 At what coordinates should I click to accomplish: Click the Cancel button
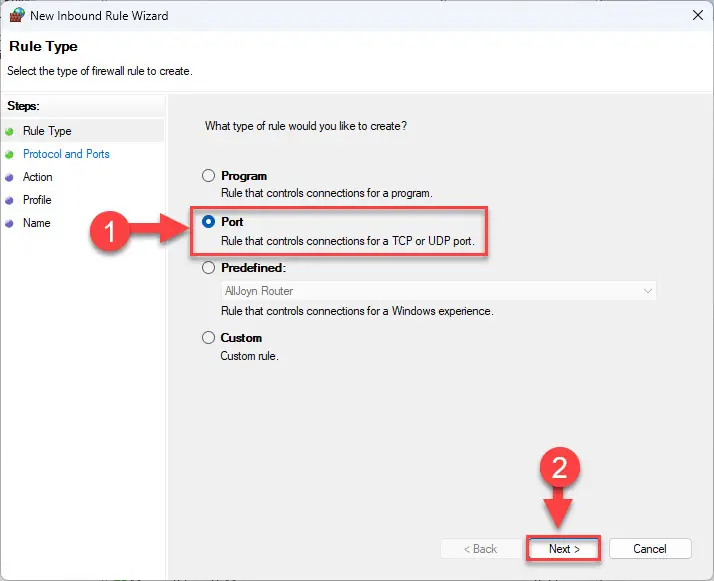click(650, 549)
